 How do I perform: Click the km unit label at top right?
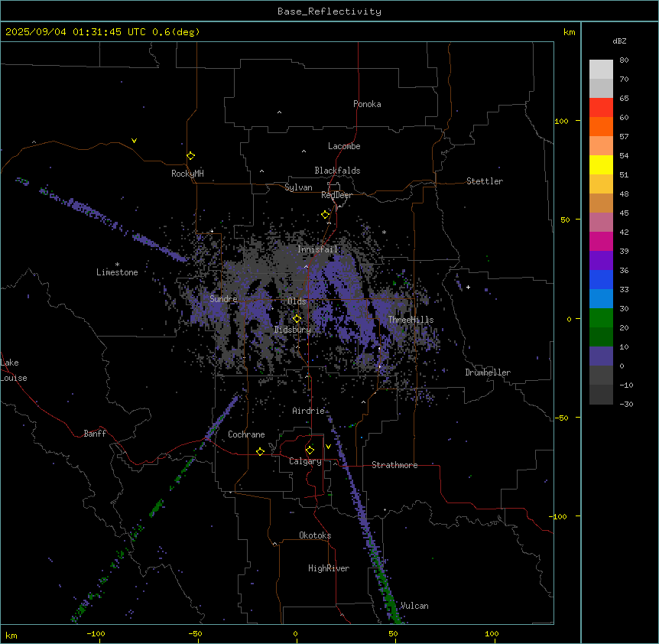(x=569, y=32)
